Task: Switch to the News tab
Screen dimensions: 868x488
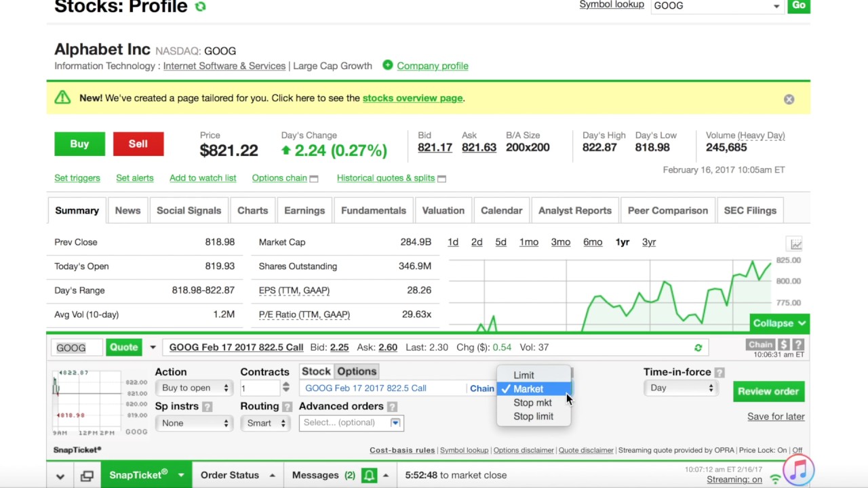Action: (x=127, y=210)
